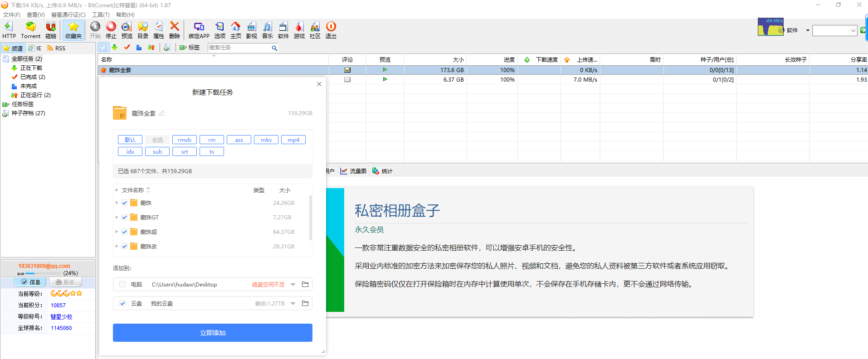
Task: Open task properties (属性)
Action: tap(159, 30)
